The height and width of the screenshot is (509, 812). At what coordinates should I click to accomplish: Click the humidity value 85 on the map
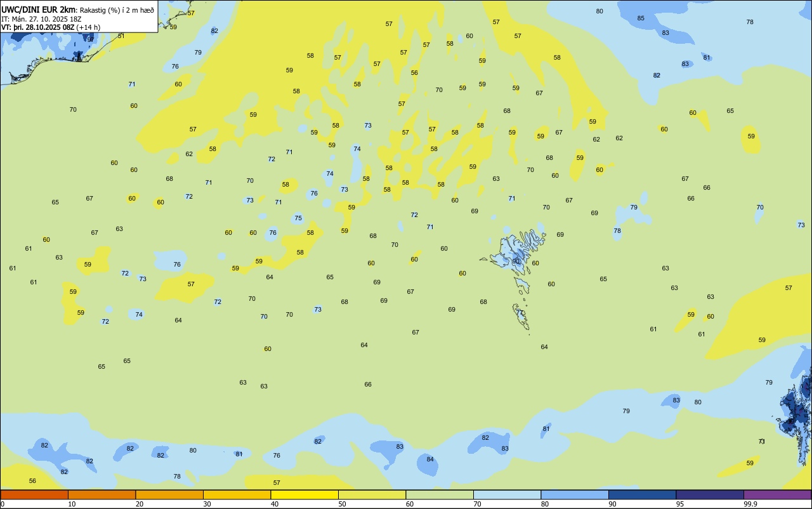tap(641, 18)
